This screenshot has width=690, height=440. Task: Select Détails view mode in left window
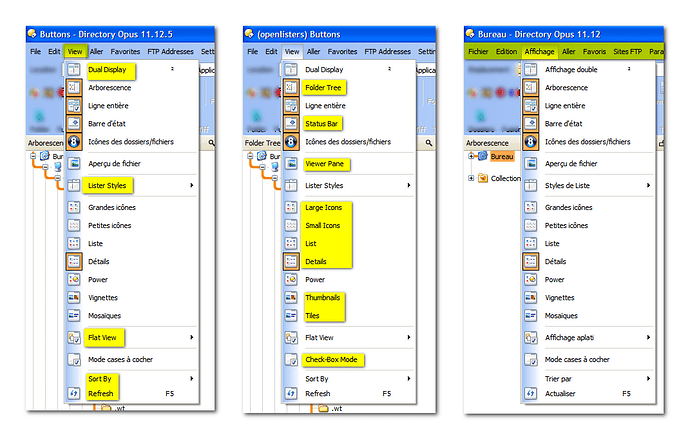[131, 261]
